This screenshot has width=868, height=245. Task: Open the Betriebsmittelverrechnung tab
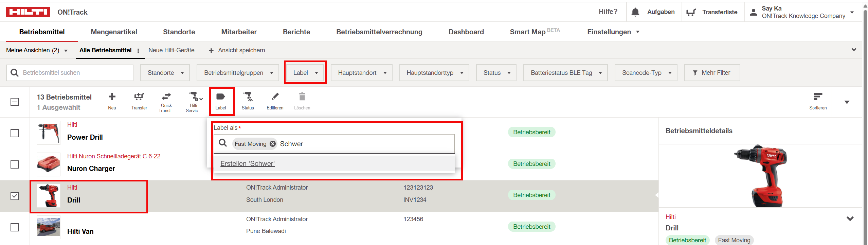point(379,32)
